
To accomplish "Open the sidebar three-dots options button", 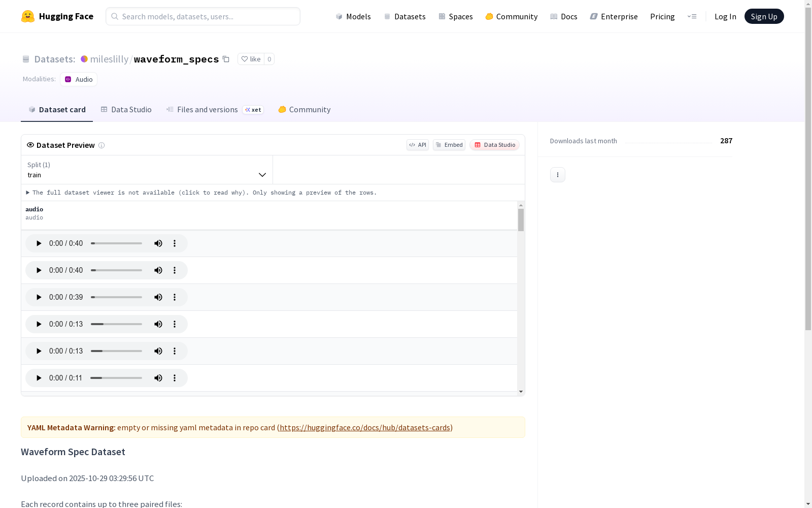I will [x=558, y=175].
